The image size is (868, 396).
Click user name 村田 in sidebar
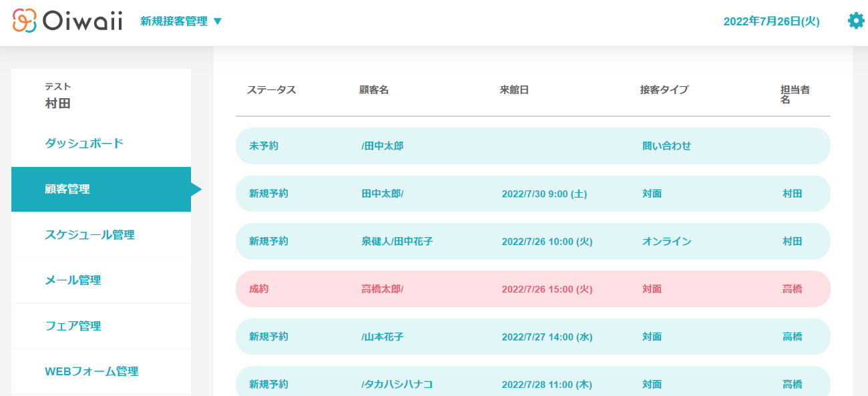point(57,104)
